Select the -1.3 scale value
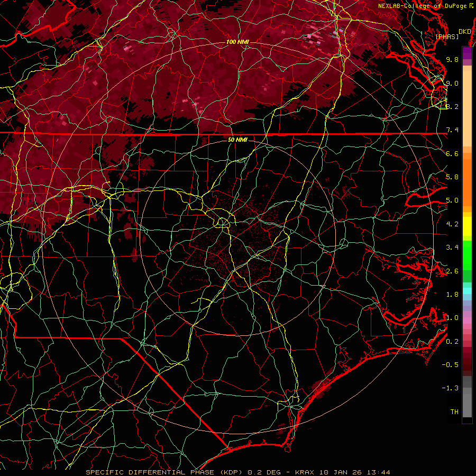The width and height of the screenshot is (476, 476). click(450, 388)
